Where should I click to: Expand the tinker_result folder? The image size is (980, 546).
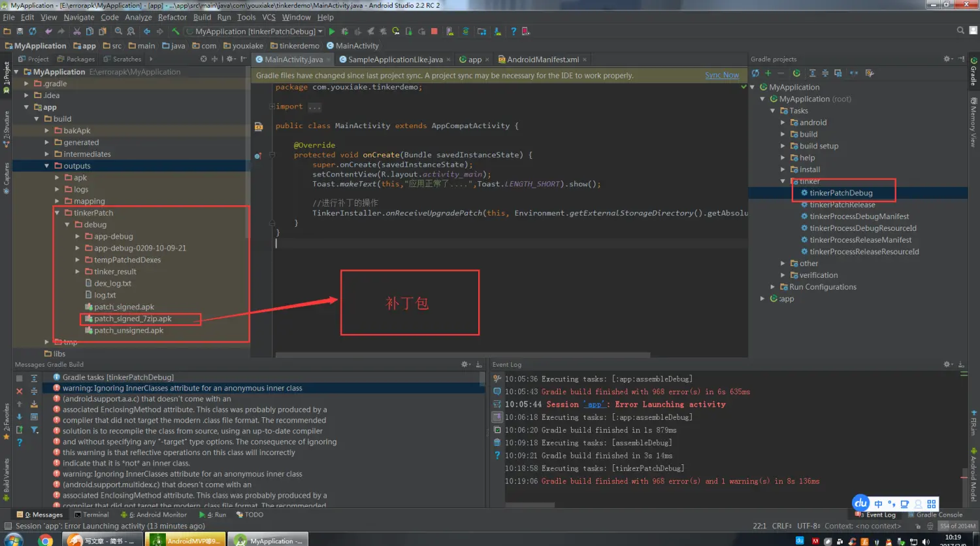pyautogui.click(x=78, y=272)
